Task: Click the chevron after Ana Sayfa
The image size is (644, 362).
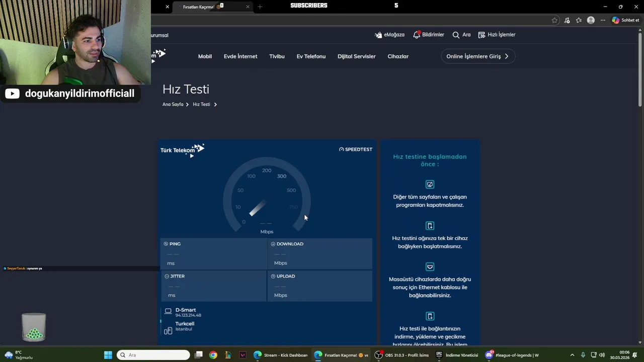Action: point(187,105)
